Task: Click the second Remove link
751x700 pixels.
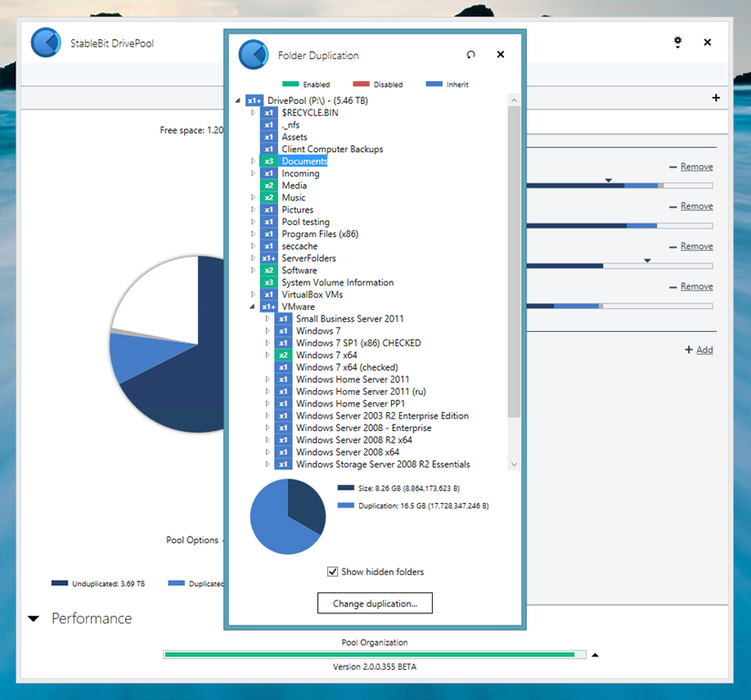Action: [x=696, y=206]
